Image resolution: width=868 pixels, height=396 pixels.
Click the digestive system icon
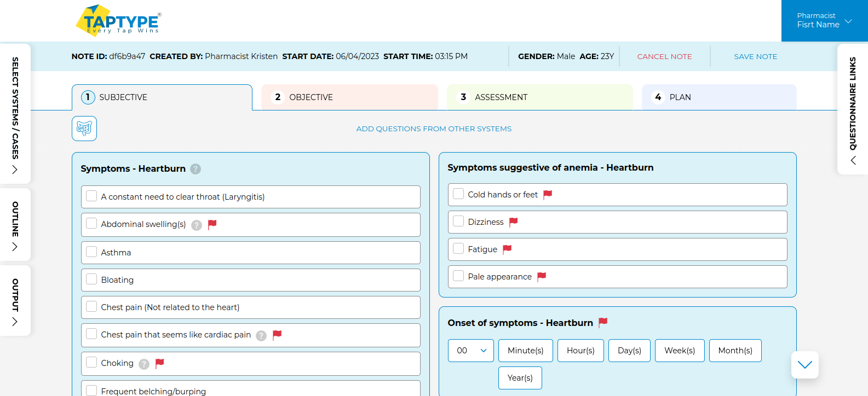[84, 129]
